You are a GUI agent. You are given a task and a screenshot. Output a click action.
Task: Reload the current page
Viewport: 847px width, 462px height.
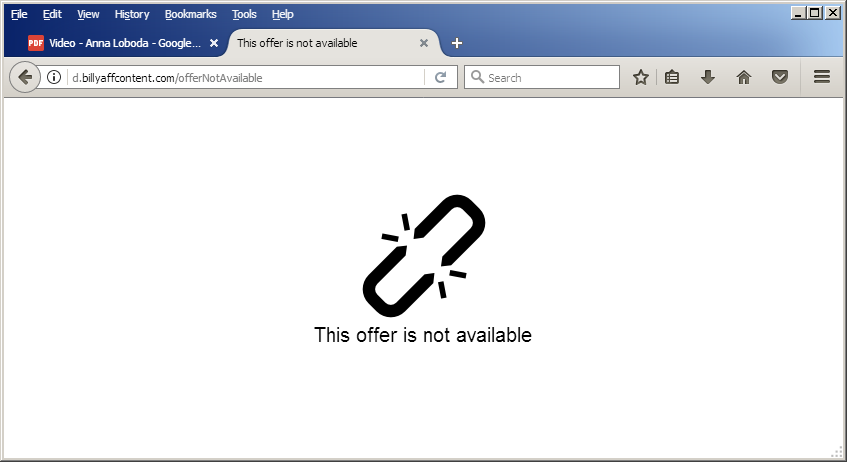coord(440,77)
